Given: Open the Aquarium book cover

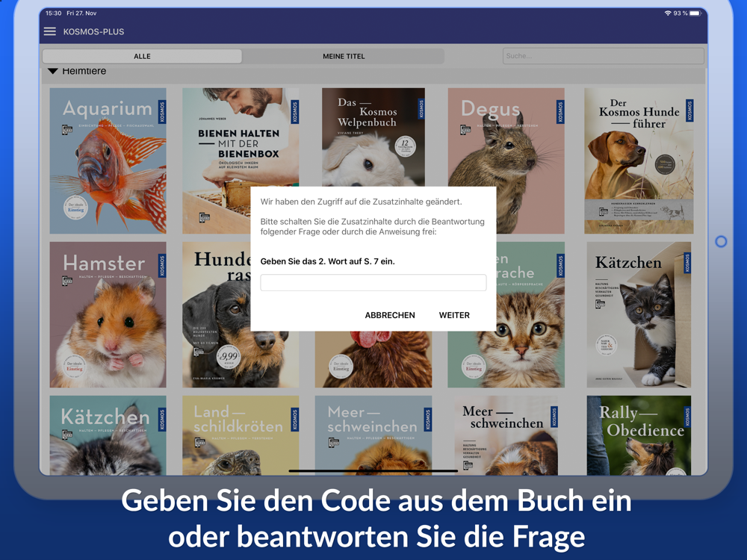Looking at the screenshot, I should [108, 161].
